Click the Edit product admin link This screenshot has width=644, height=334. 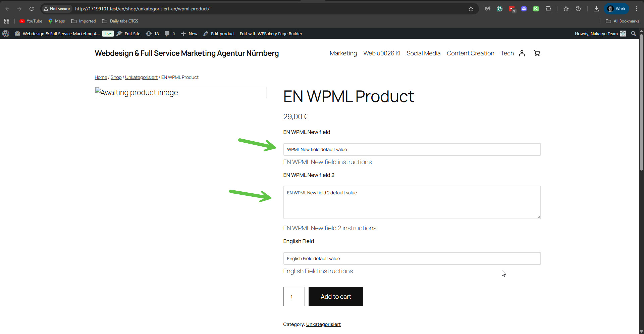click(219, 34)
